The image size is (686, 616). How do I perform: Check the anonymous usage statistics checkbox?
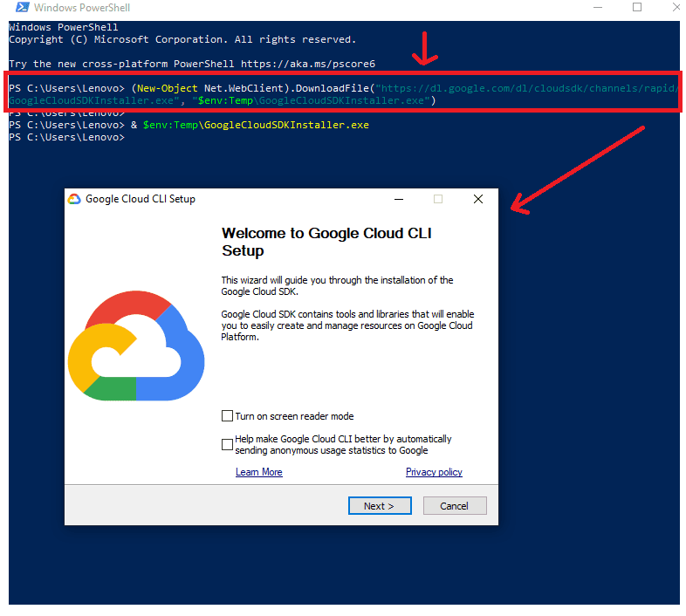228,444
